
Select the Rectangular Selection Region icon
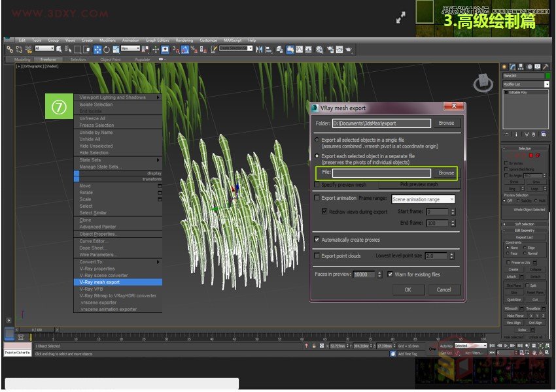point(77,48)
